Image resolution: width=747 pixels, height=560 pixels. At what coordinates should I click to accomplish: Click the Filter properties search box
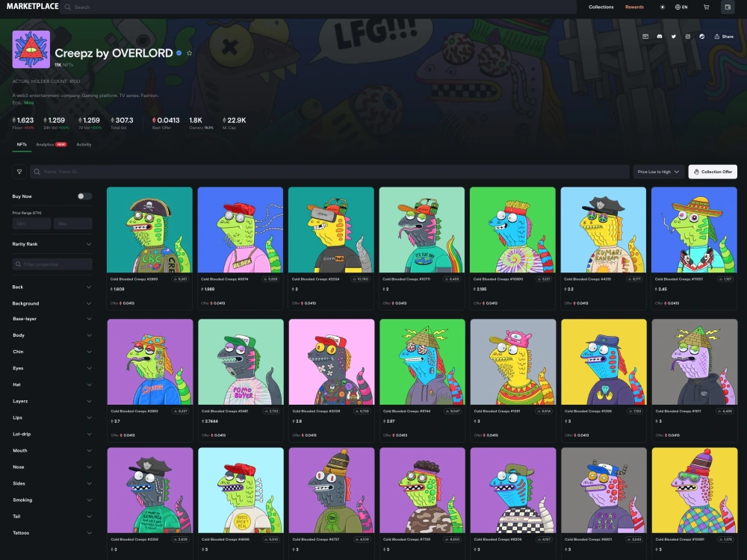(52, 264)
